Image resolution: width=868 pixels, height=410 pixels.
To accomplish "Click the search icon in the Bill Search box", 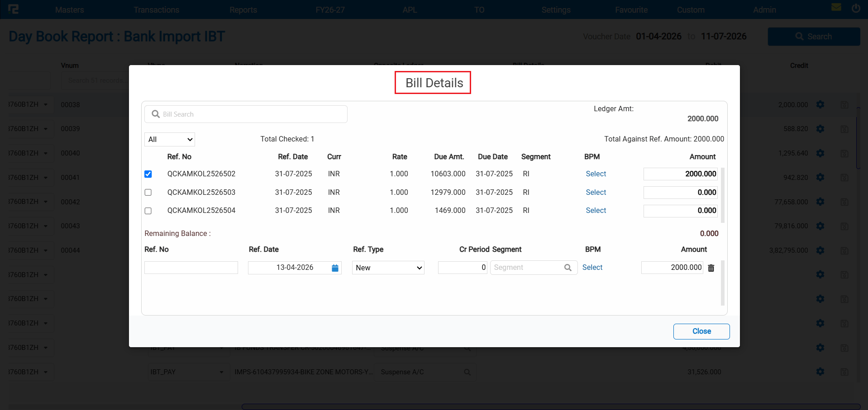I will click(x=156, y=114).
